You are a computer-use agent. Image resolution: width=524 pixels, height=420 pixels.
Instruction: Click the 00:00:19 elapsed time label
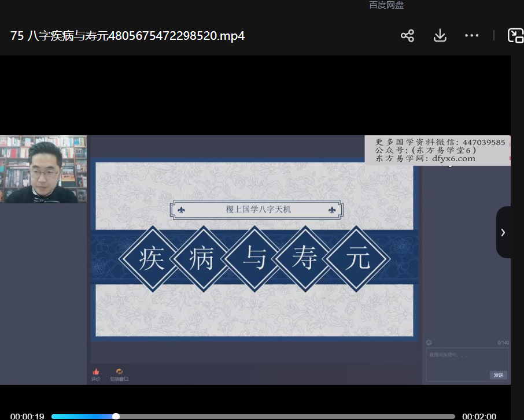27,417
